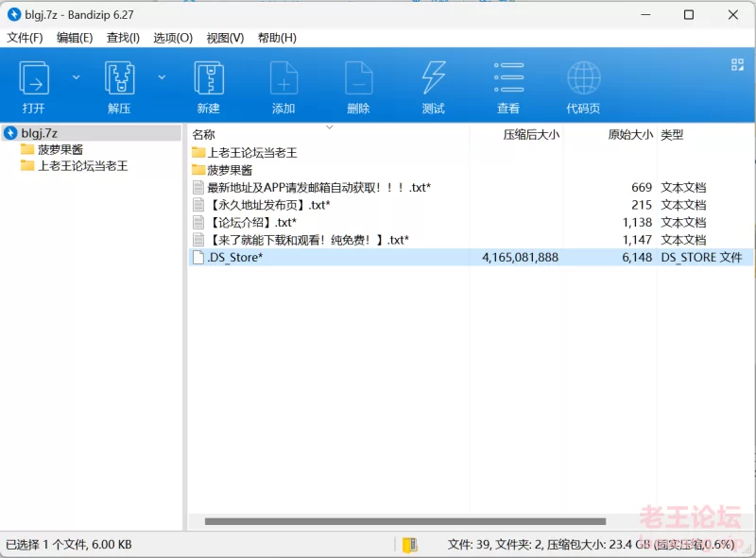Open the 帮助(H) menu

277,38
